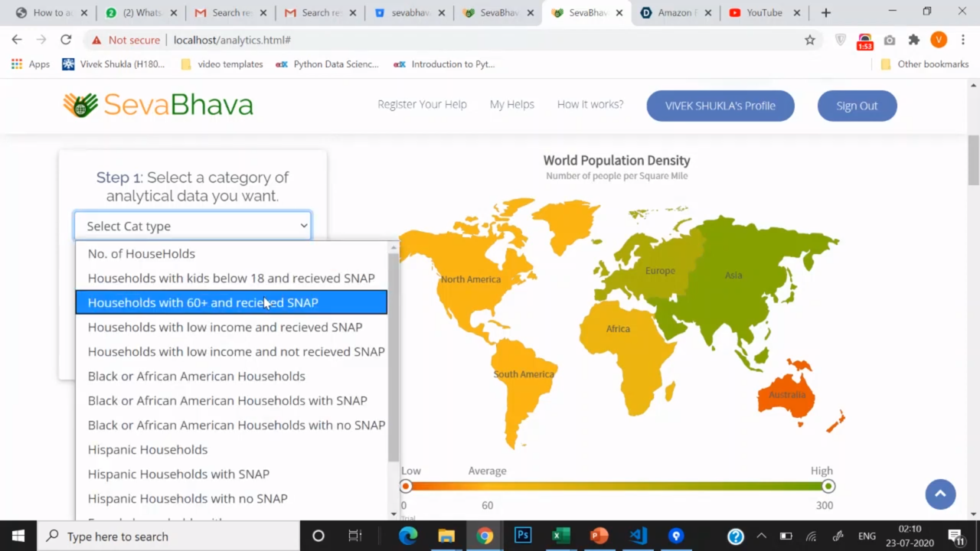Viewport: 980px width, 551px height.
Task: Choose Households with 60+ and recieved SNAP
Action: (231, 302)
